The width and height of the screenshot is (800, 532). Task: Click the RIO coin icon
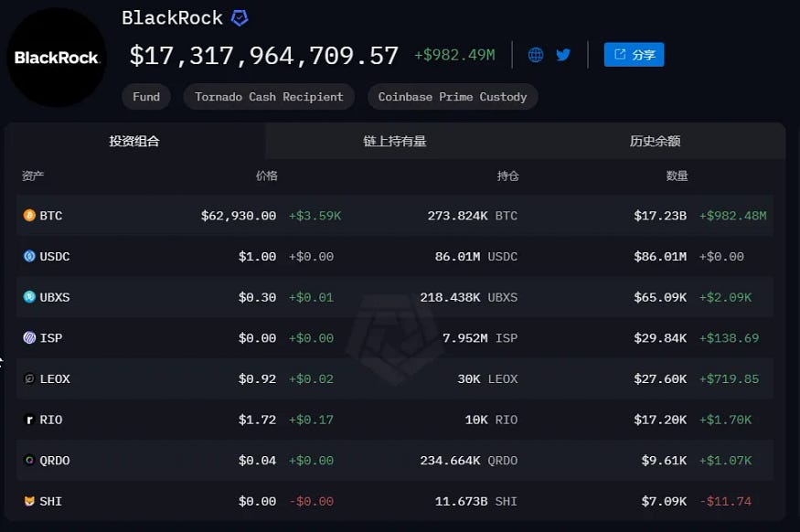point(29,420)
